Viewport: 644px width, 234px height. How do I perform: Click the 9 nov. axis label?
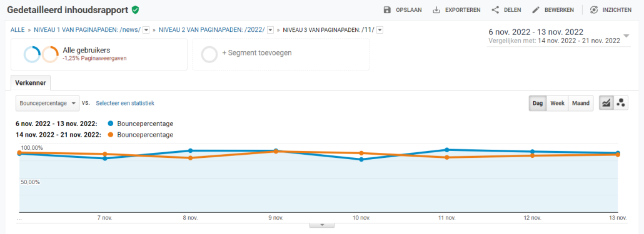276,218
